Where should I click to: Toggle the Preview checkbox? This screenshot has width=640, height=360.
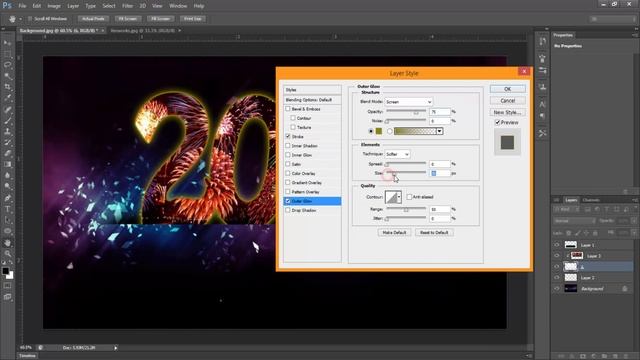[498, 122]
